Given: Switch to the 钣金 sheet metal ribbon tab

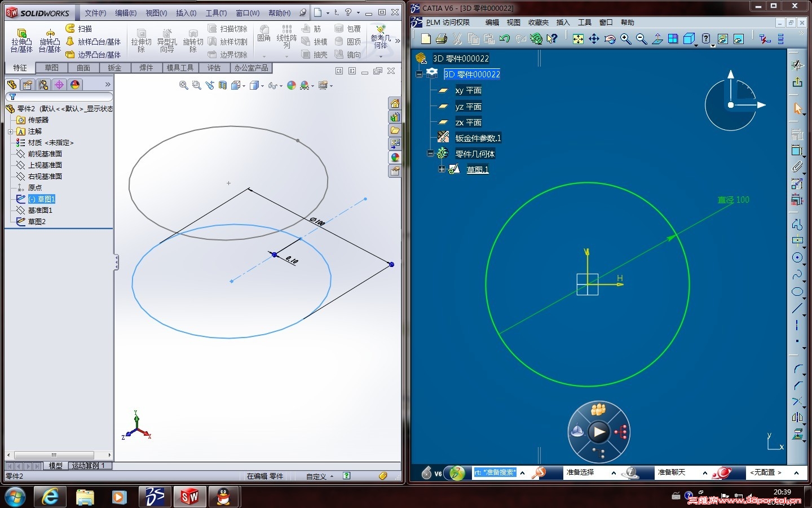Looking at the screenshot, I should (x=114, y=68).
